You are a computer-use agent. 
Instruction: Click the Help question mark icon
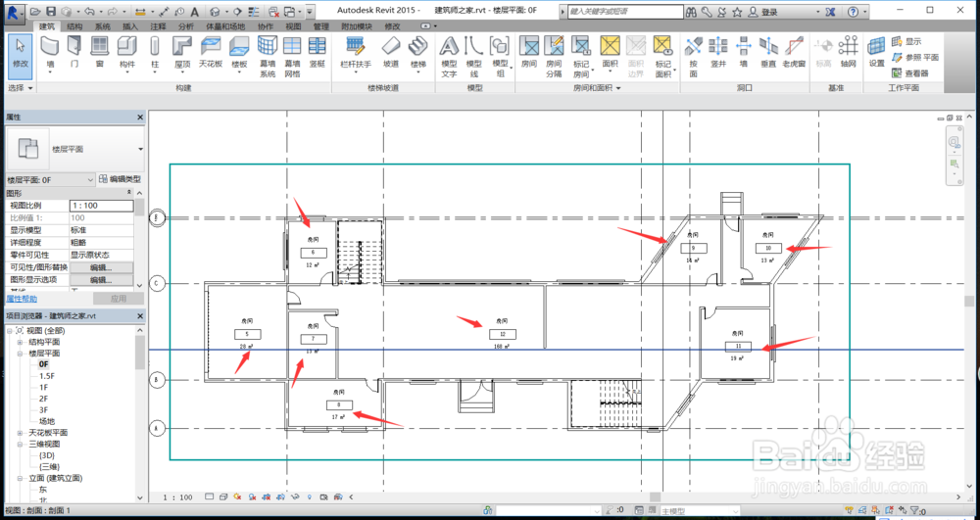(x=854, y=12)
